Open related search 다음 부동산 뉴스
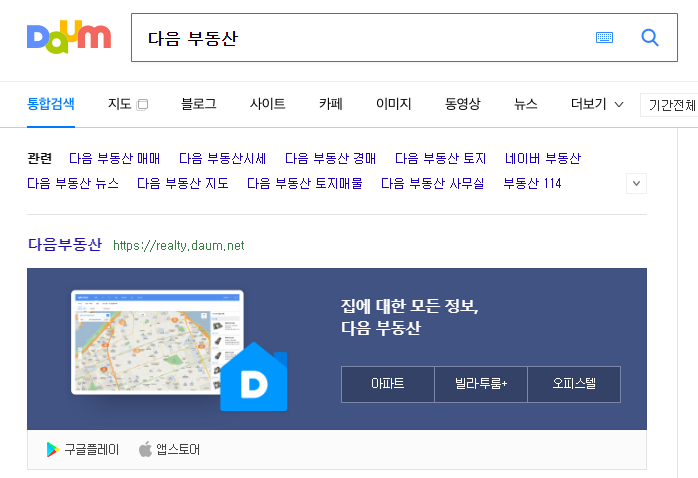Viewport: 698px width, 478px height. pyautogui.click(x=73, y=183)
